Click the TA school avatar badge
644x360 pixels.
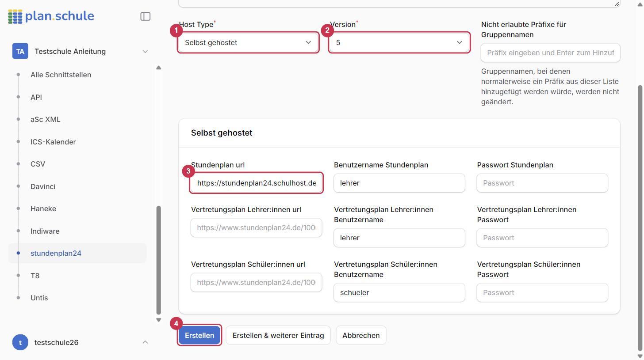20,51
